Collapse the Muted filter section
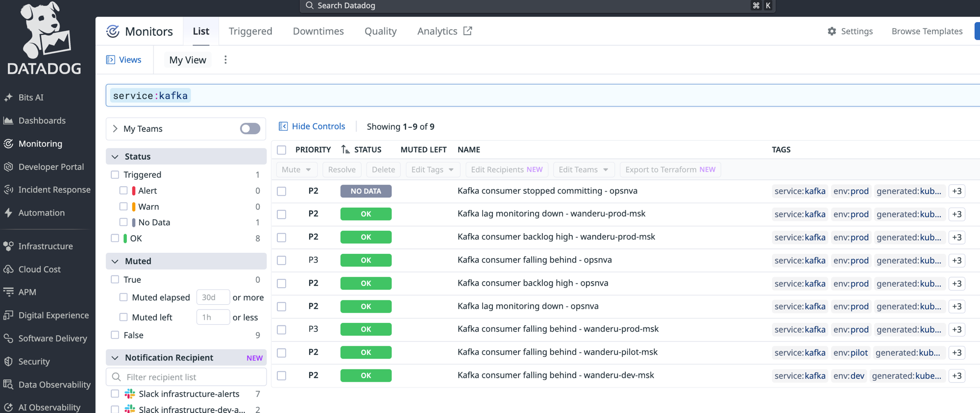 click(115, 261)
